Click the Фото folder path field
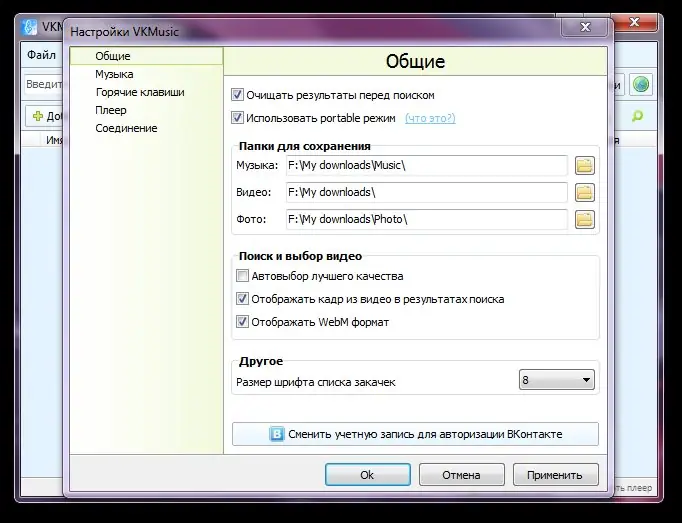The height and width of the screenshot is (523, 682). pos(427,220)
